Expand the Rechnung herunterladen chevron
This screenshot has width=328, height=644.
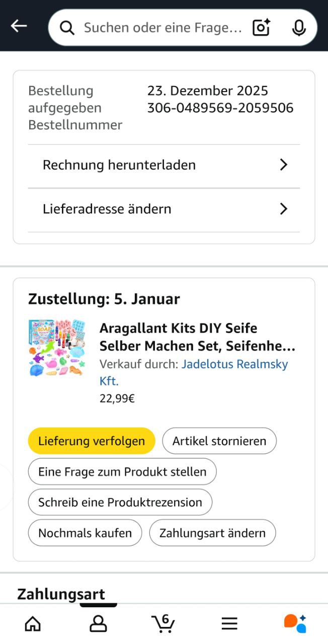point(284,165)
